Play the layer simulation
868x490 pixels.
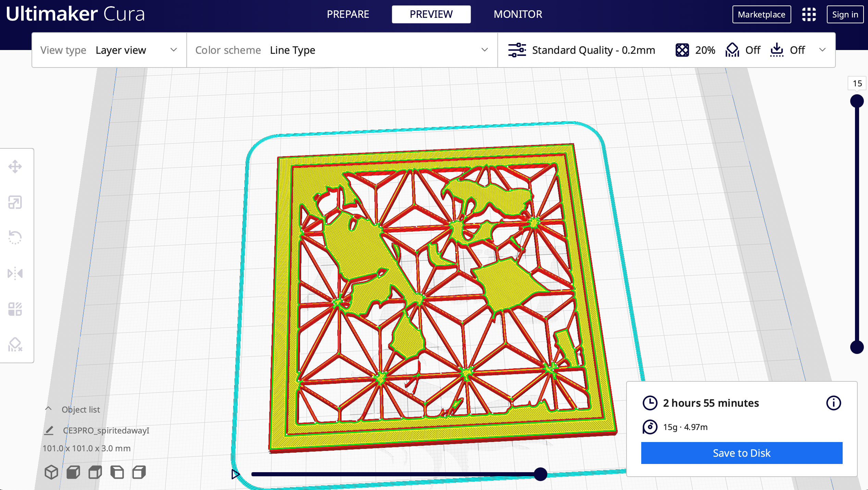click(236, 474)
